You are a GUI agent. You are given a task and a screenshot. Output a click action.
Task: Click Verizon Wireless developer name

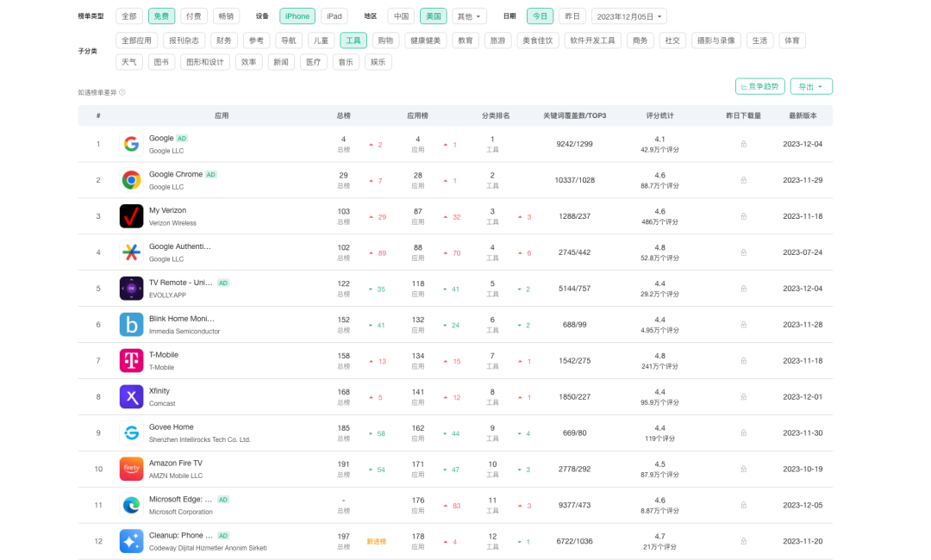point(172,223)
